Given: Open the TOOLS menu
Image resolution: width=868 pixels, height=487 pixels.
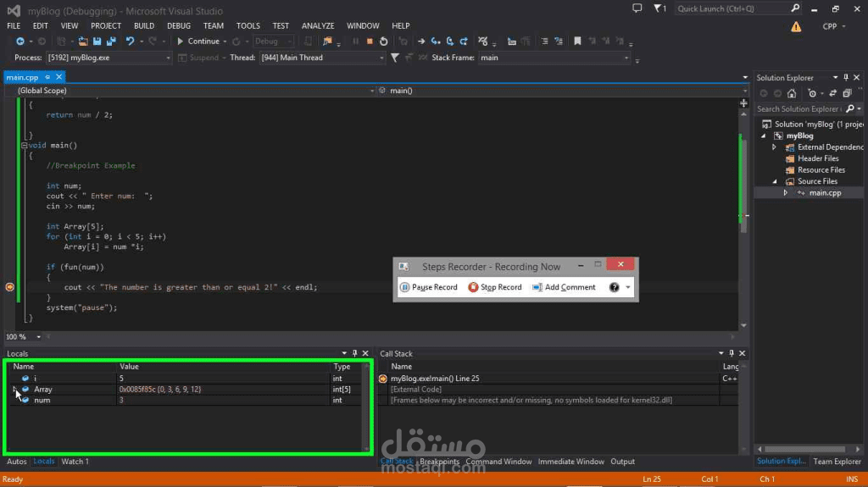Looking at the screenshot, I should coord(248,25).
